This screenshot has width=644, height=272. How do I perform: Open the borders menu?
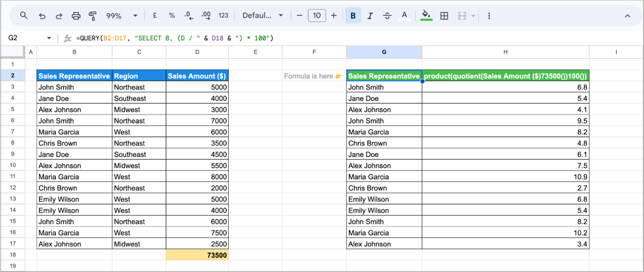(444, 16)
